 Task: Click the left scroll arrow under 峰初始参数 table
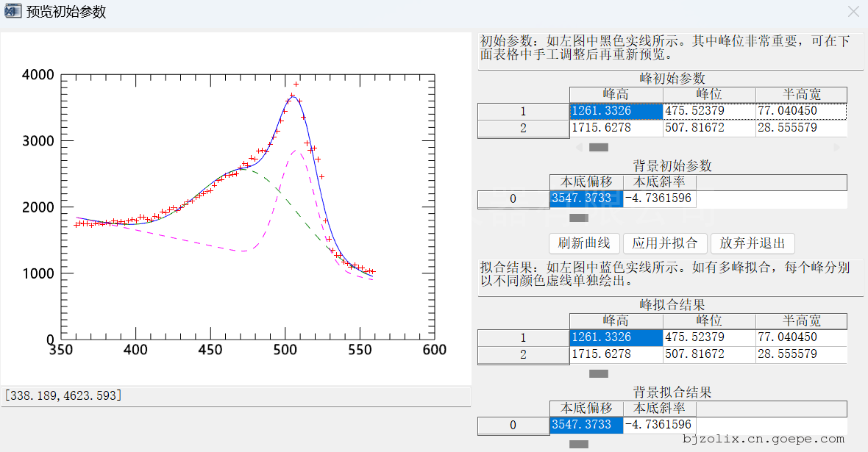(579, 148)
